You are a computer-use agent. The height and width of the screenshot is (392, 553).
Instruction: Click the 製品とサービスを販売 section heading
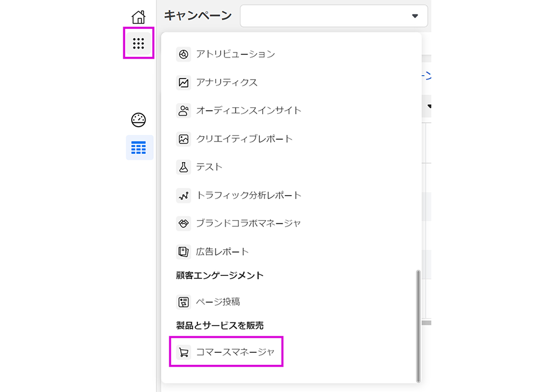[220, 325]
